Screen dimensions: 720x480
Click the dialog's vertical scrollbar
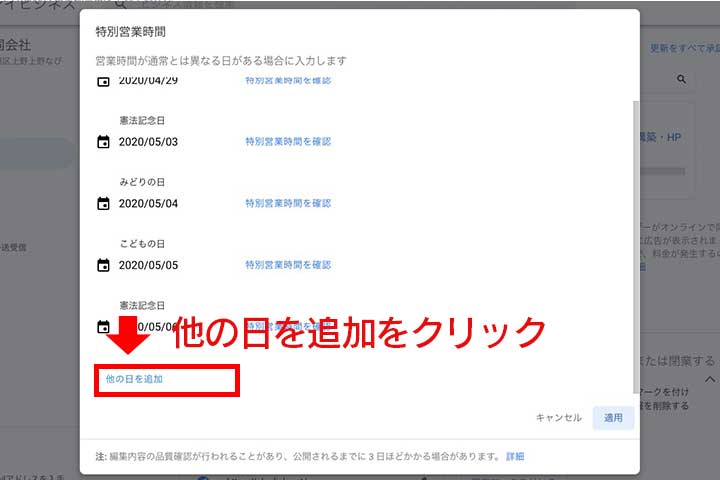(636, 247)
